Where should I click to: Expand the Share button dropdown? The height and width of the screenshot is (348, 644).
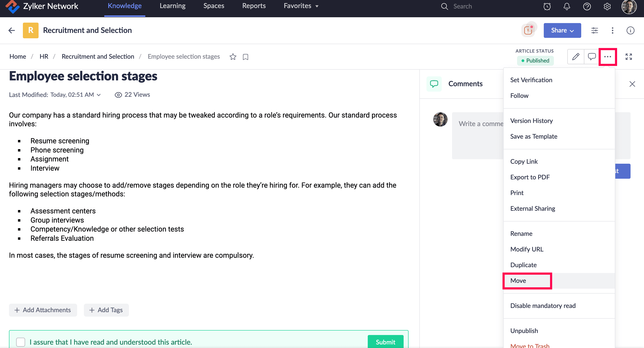point(562,30)
